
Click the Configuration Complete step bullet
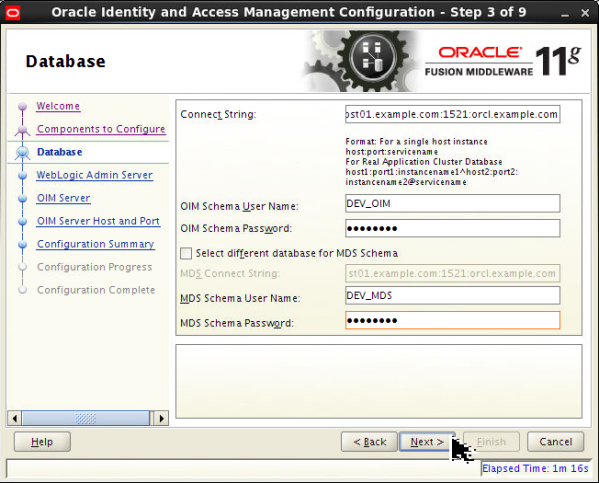tap(23, 290)
